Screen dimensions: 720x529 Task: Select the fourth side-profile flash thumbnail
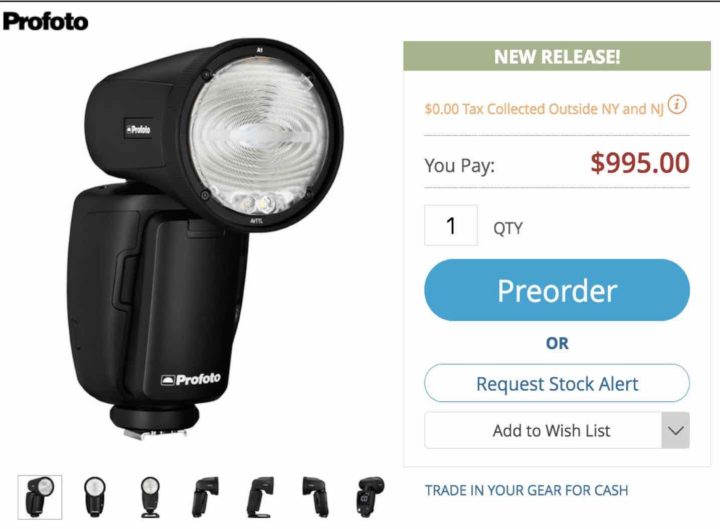(x=205, y=497)
